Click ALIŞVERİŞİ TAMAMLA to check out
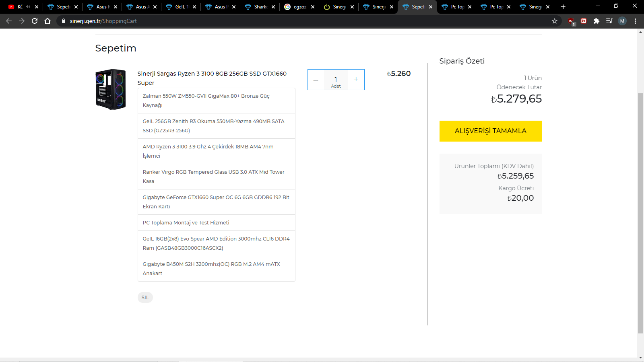This screenshot has height=362, width=644. point(491,131)
